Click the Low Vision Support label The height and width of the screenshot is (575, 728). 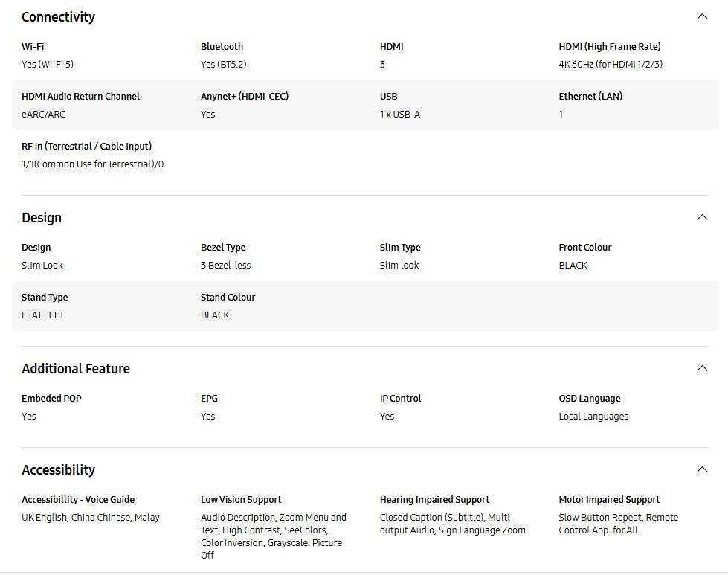click(241, 499)
